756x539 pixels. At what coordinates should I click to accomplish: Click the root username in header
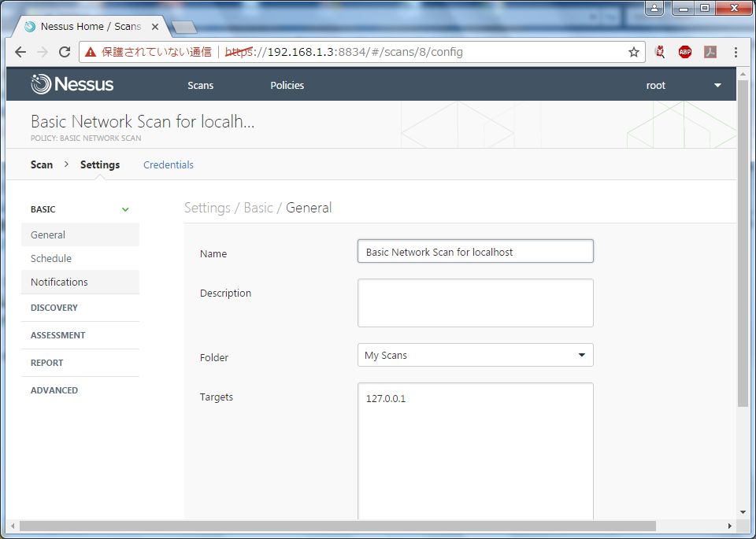coord(656,85)
